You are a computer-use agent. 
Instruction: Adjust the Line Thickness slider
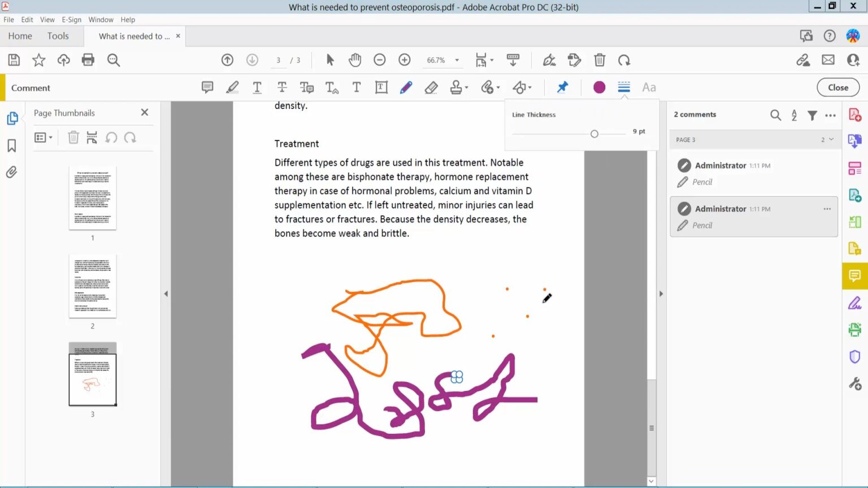tap(594, 133)
